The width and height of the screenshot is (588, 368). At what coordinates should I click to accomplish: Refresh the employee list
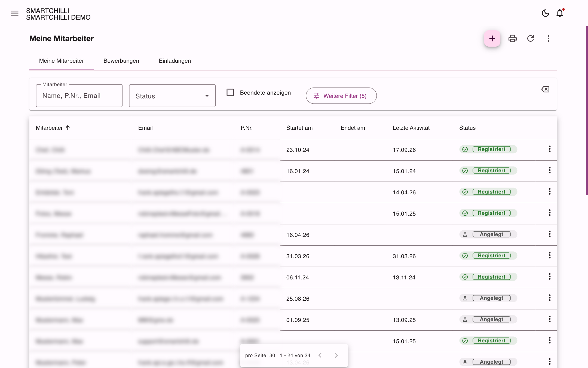[x=531, y=38]
